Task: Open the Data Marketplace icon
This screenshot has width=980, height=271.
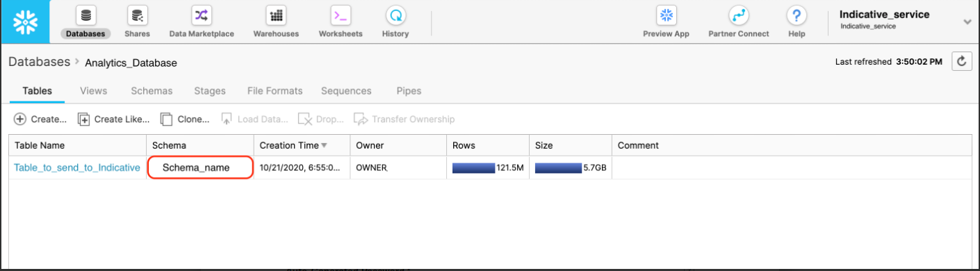Action: (x=202, y=15)
